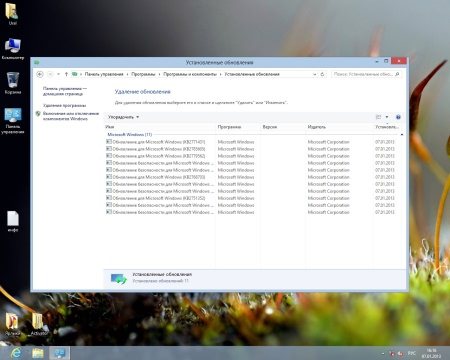Click the volume speaker icon in the tray
This screenshot has width=450, height=360.
coord(401,353)
